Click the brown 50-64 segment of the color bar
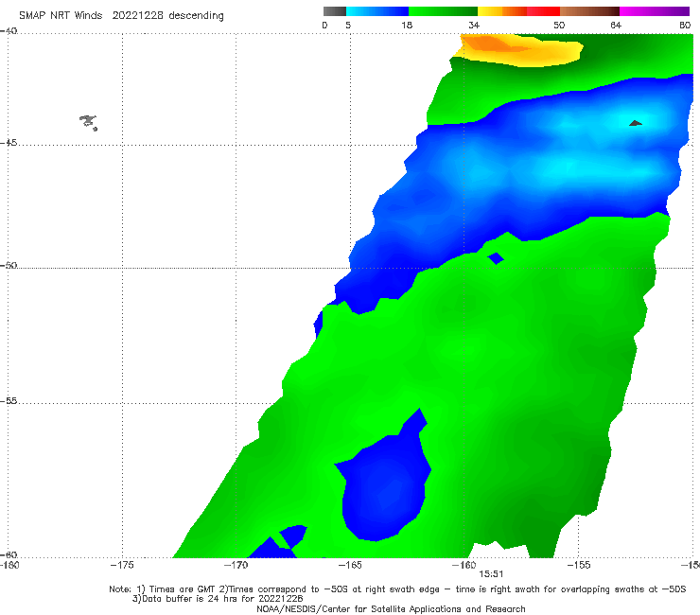Screen dimensions: 700x615 tap(589, 11)
